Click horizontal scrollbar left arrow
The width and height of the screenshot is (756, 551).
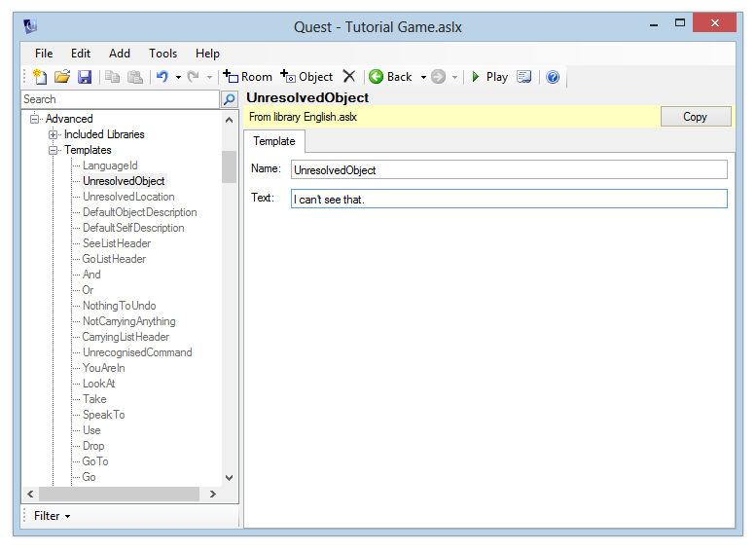click(x=30, y=495)
